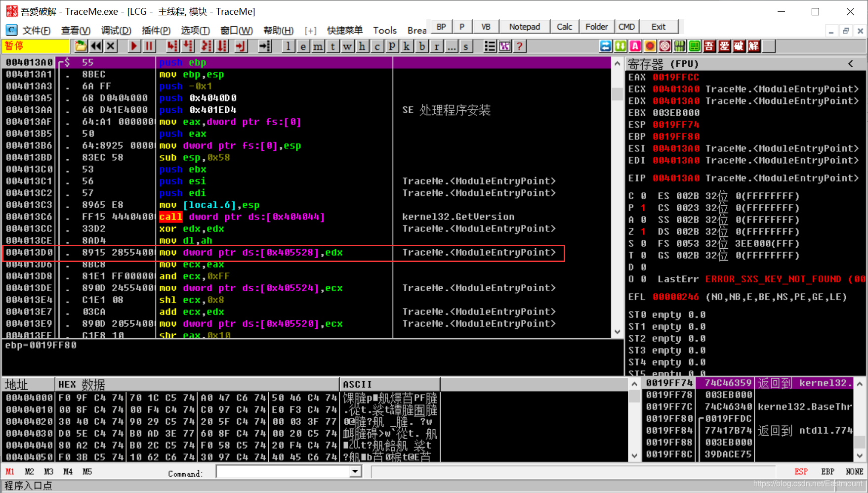
Task: Select stack mode NONE in status bar
Action: [x=854, y=472]
